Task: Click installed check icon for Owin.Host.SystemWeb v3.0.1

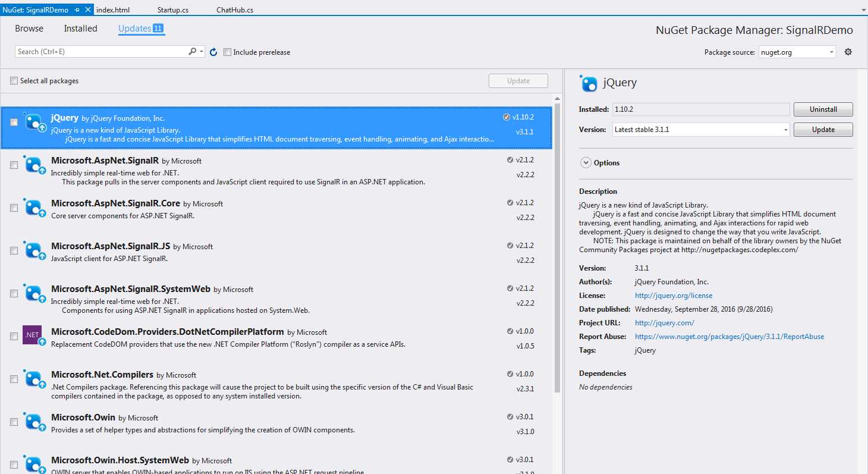Action: tap(510, 460)
